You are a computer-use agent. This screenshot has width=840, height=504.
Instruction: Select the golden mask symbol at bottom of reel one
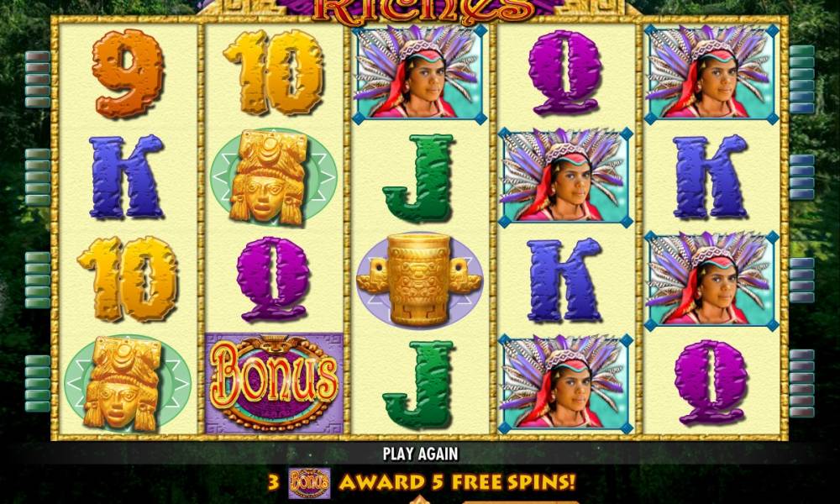coord(128,384)
